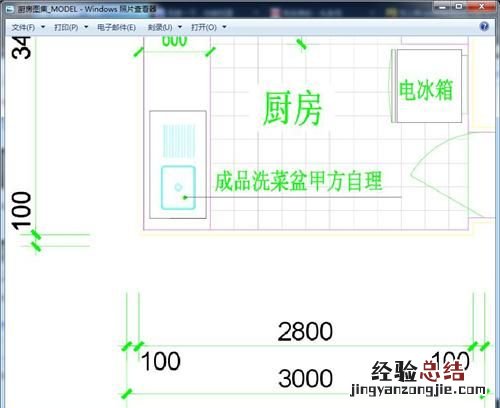
Task: Open the 打印(P) menu
Action: pyautogui.click(x=66, y=27)
